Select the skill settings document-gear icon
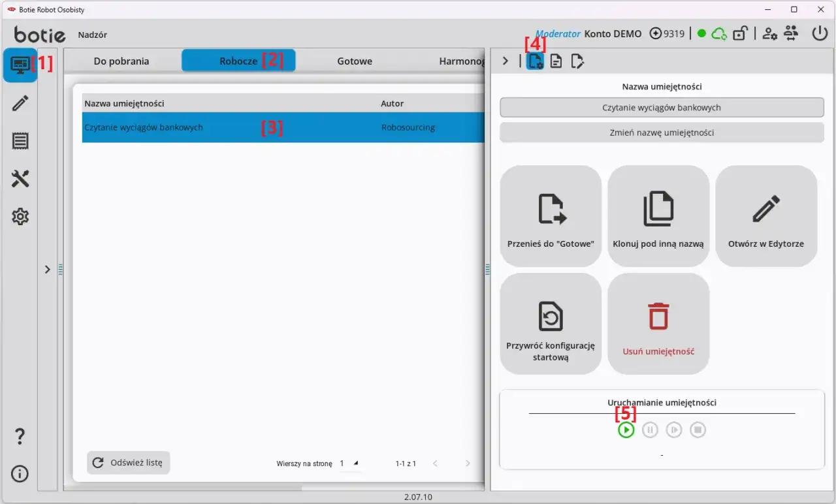 (x=535, y=61)
